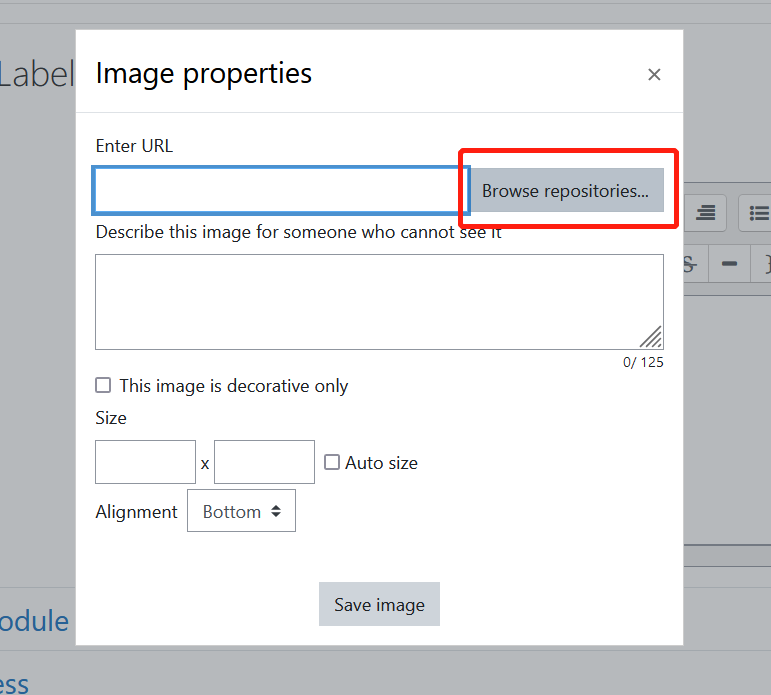771x695 pixels.
Task: Check the Auto size checkbox
Action: 331,462
